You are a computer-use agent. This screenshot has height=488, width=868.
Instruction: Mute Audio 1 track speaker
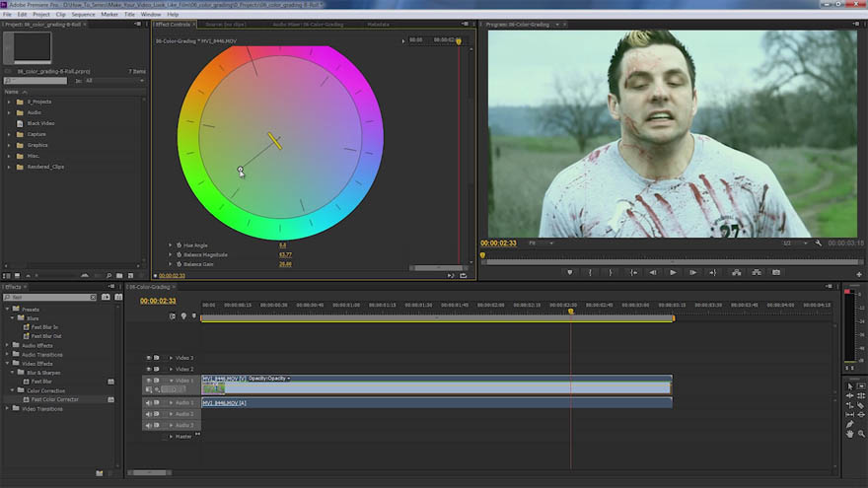click(148, 403)
